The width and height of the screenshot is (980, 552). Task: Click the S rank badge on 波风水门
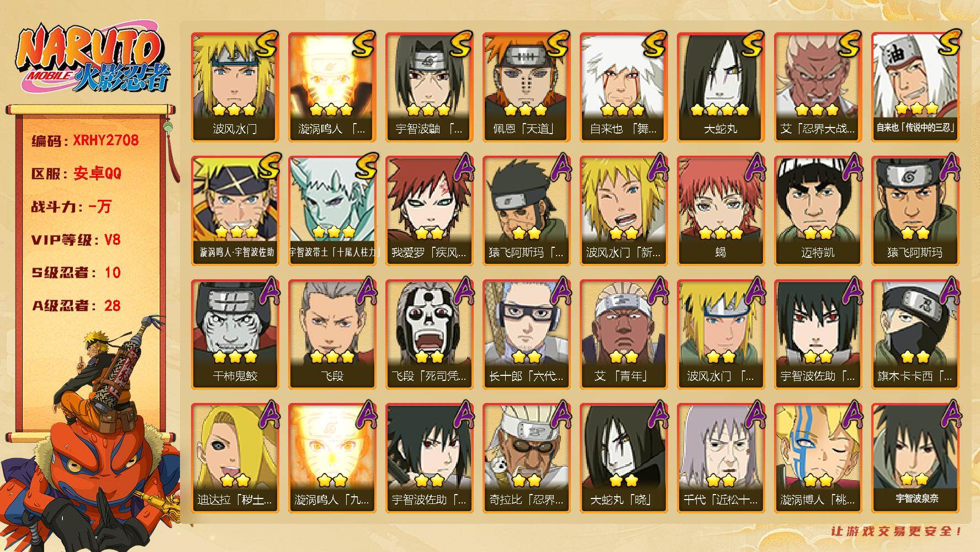click(266, 44)
